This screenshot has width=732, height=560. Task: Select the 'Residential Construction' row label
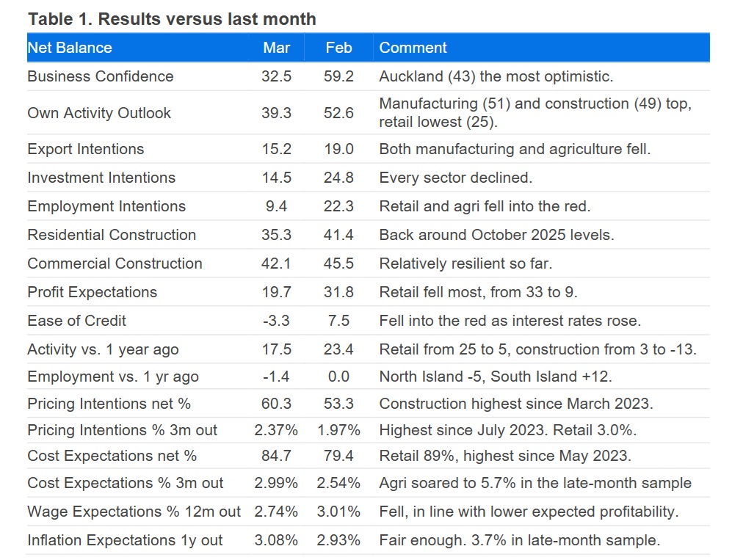(112, 235)
